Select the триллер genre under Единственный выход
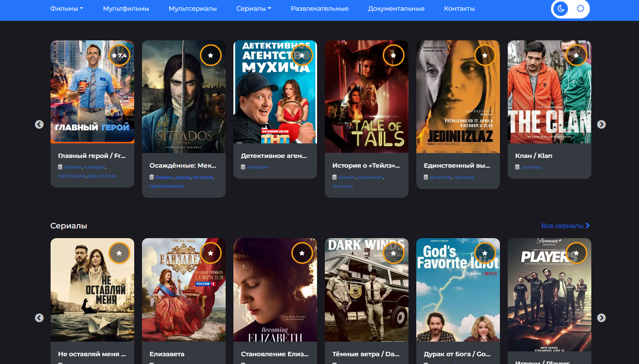639x364 pixels. tap(464, 177)
